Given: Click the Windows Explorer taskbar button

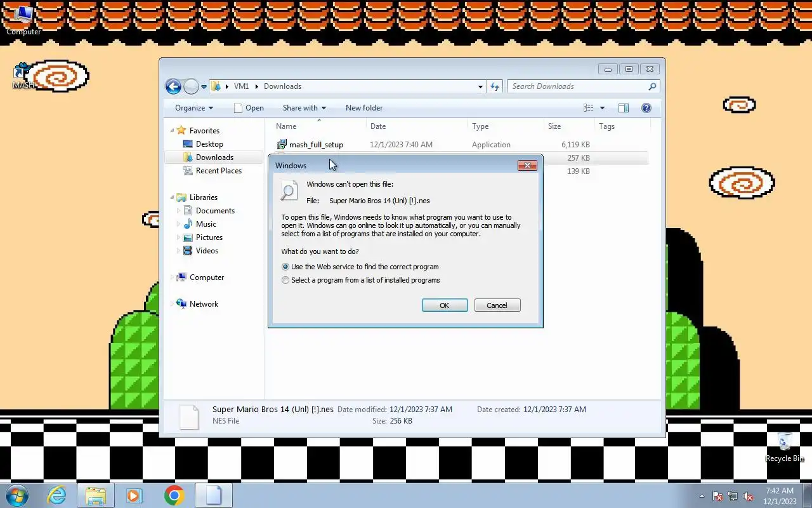Looking at the screenshot, I should 96,495.
